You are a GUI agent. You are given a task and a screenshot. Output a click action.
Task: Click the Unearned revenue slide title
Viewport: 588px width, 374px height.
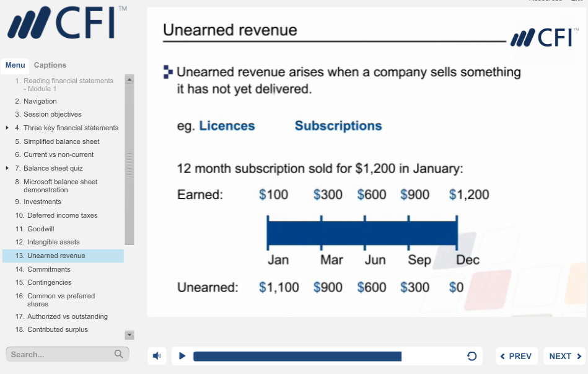[x=230, y=30]
